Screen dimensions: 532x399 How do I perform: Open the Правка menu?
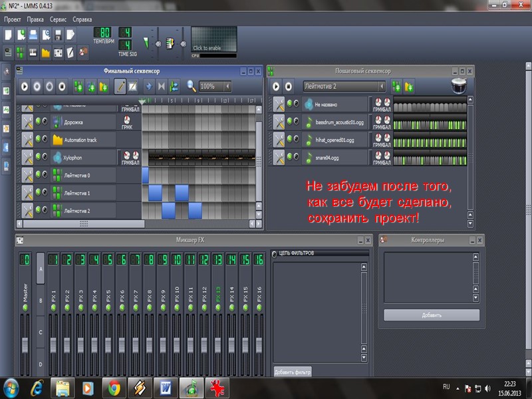(x=35, y=19)
